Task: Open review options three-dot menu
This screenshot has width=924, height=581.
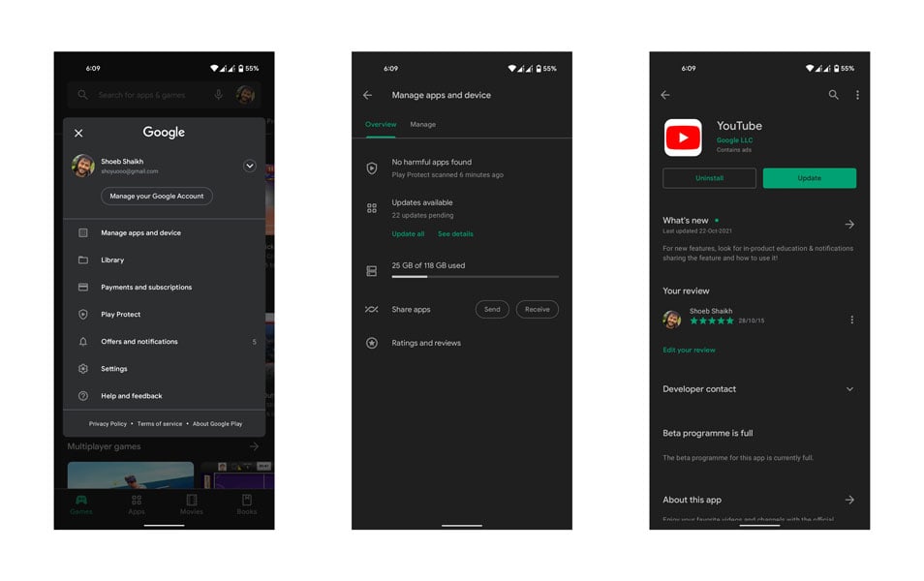Action: 851,320
